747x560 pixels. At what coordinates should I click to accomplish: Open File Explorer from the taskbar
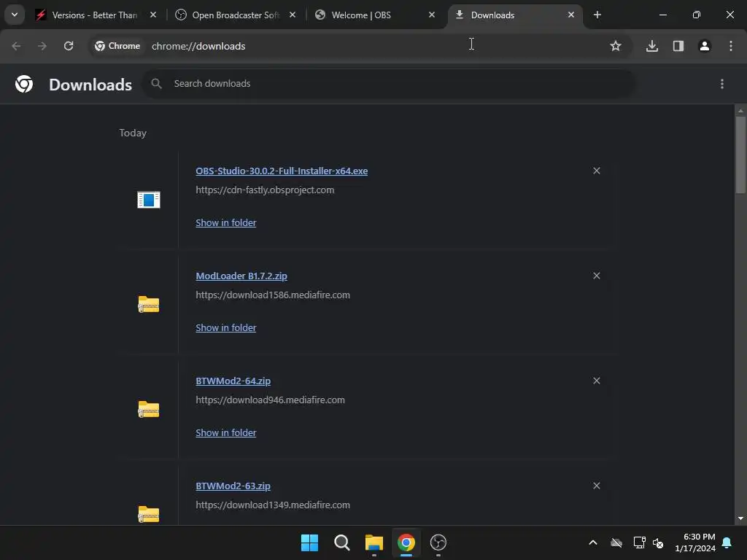point(374,542)
